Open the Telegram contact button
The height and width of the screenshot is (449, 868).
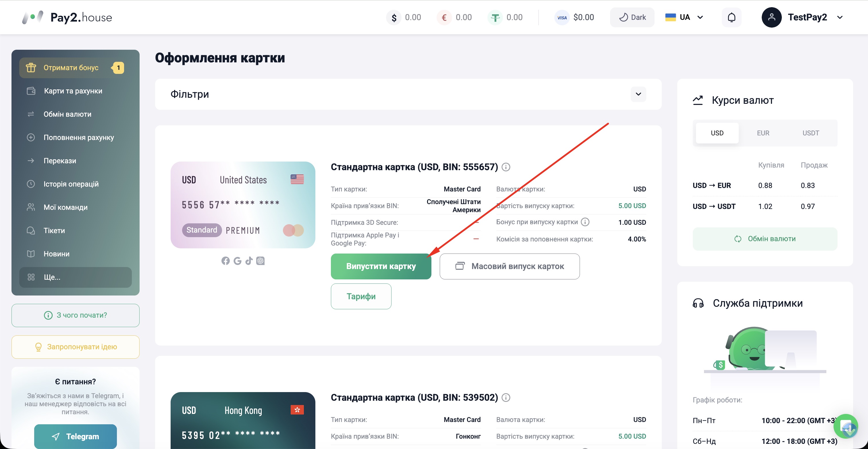(x=76, y=437)
